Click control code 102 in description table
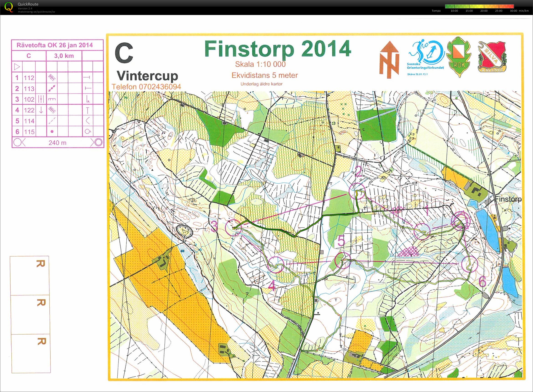Image resolution: width=533 pixels, height=392 pixels. [29, 99]
